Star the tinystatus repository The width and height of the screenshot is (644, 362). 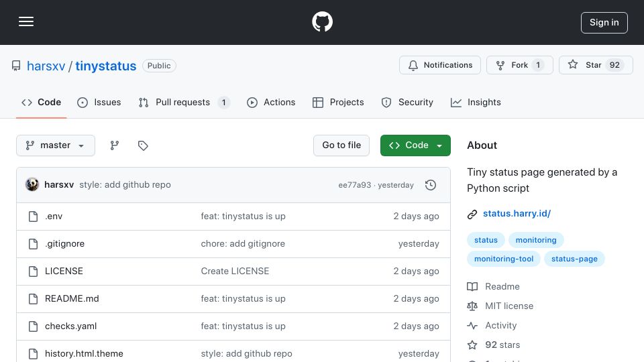(x=596, y=65)
